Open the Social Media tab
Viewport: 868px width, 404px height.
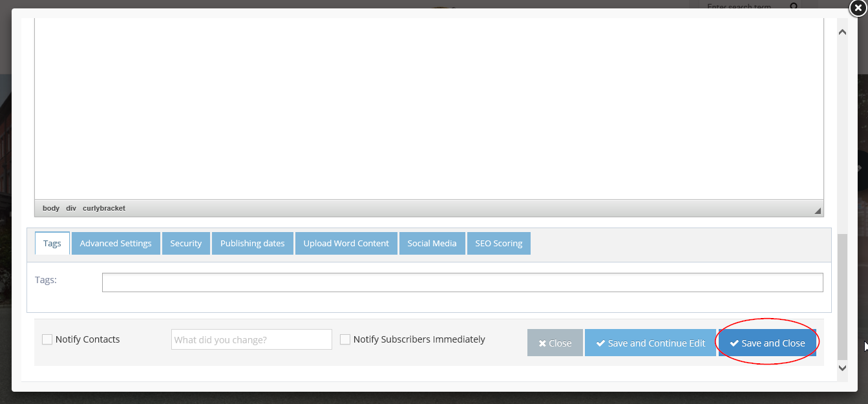click(432, 243)
